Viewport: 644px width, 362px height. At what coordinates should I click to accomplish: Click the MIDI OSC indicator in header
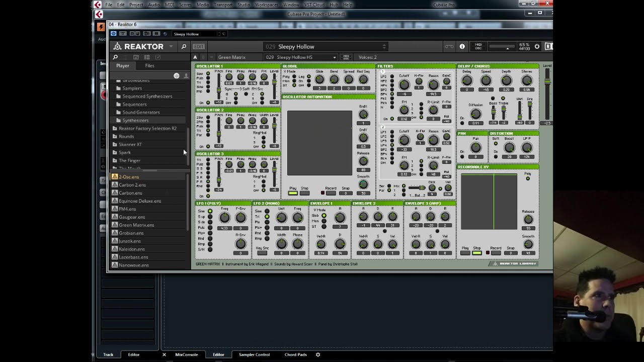click(478, 46)
